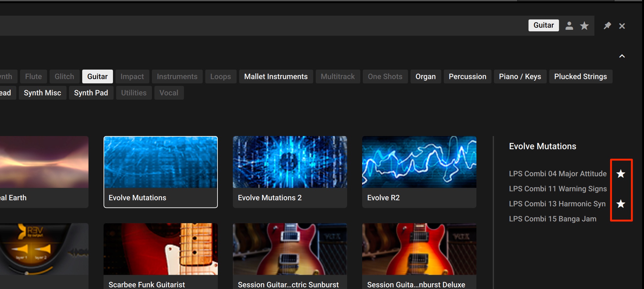Remove the Guitar filter chip in search bar

544,25
